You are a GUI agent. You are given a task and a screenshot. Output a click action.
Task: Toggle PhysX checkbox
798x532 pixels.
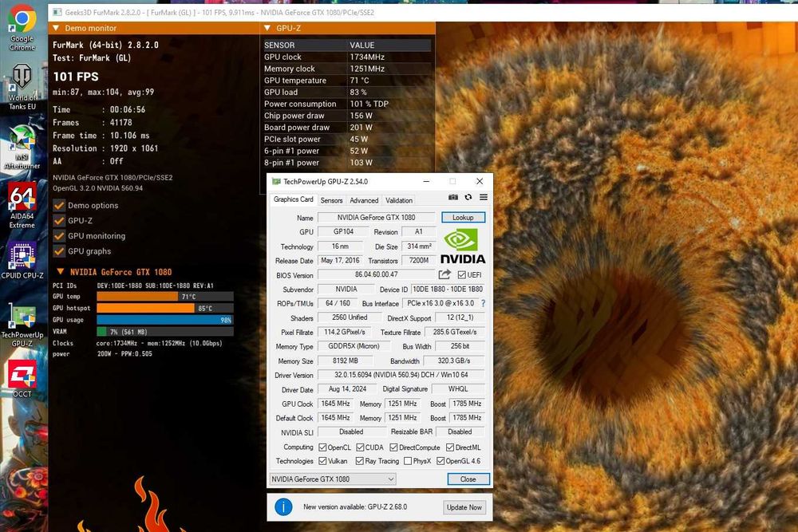(408, 461)
